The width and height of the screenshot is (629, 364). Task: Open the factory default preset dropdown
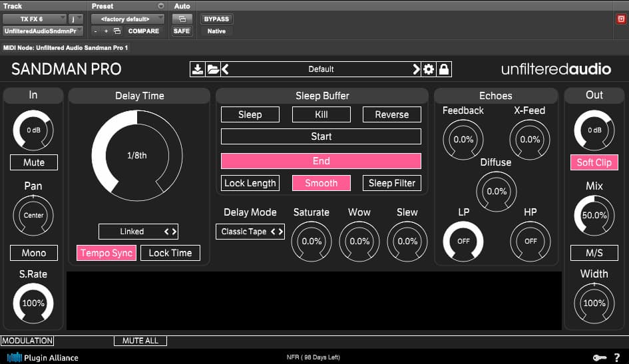click(128, 19)
